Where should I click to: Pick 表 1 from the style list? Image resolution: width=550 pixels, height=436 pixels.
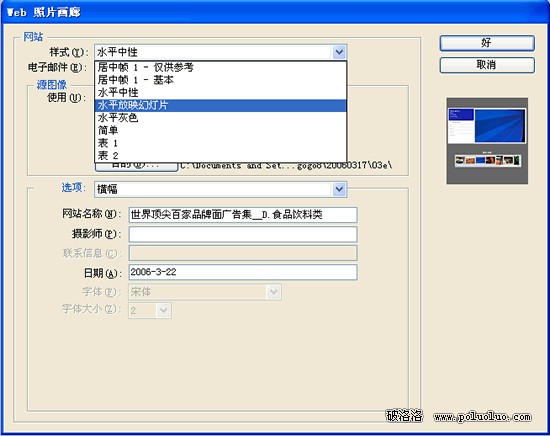[221, 143]
